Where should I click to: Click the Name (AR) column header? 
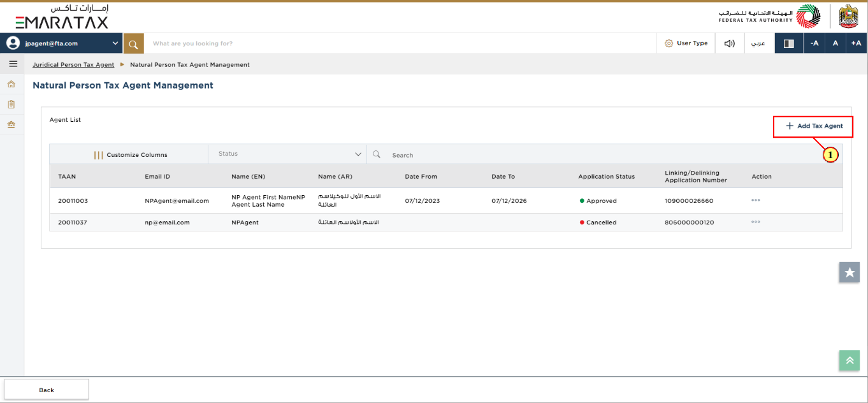coord(335,177)
